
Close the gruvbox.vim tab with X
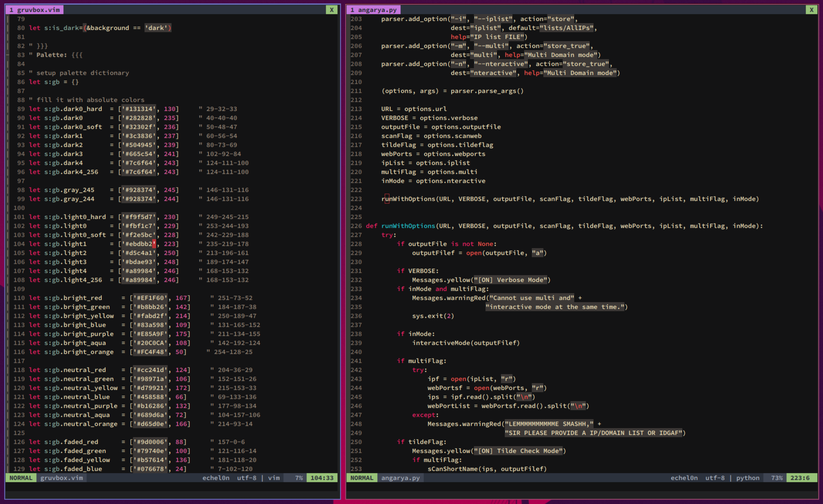[x=331, y=10]
